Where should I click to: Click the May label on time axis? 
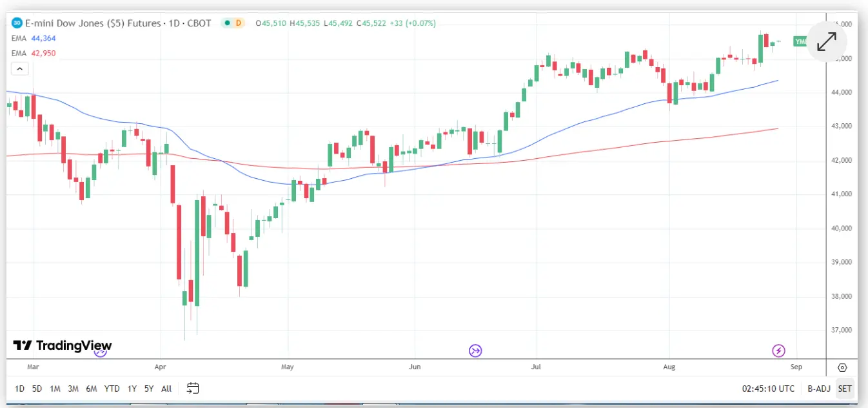pos(288,367)
